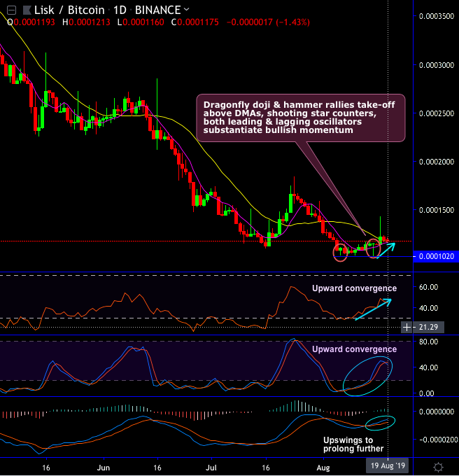Click the open price value O0.0001193

click(31, 22)
